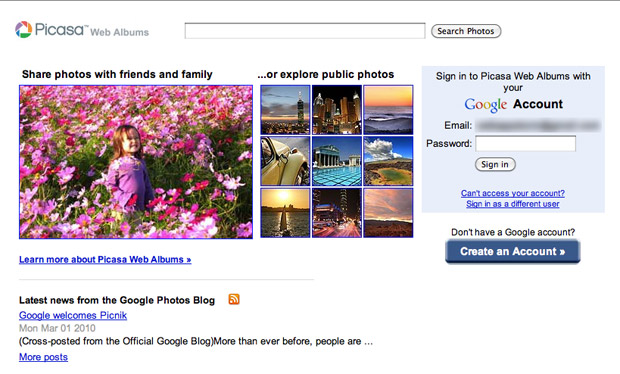The image size is (620, 374).
Task: Click the Google logo in sign-in box
Action: [486, 105]
